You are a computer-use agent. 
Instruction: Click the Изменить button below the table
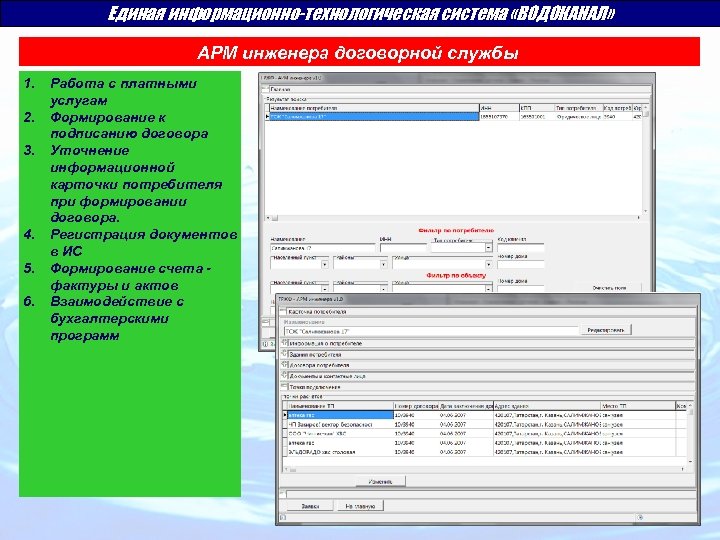[x=381, y=482]
